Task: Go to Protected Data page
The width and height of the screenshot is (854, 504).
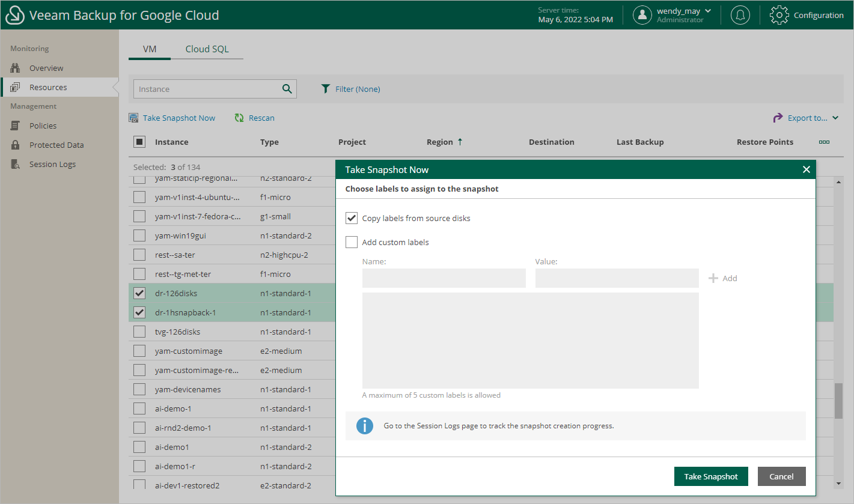Action: tap(56, 145)
